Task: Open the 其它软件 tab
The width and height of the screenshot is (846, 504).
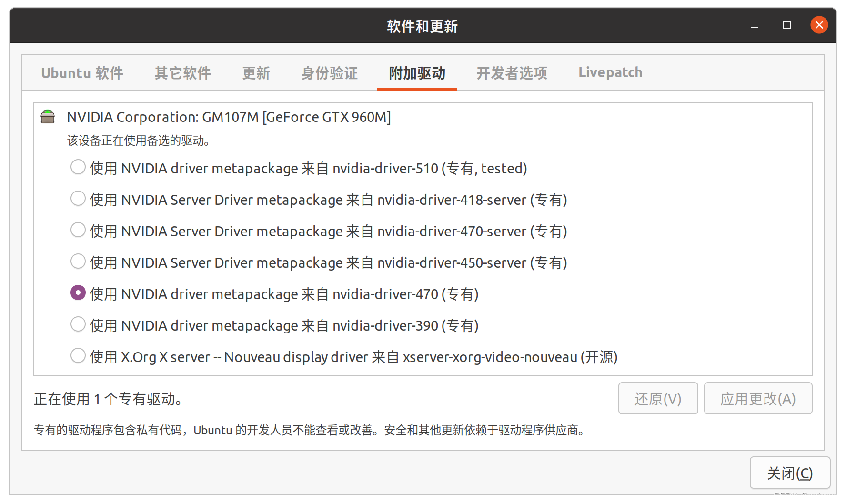Action: point(182,73)
